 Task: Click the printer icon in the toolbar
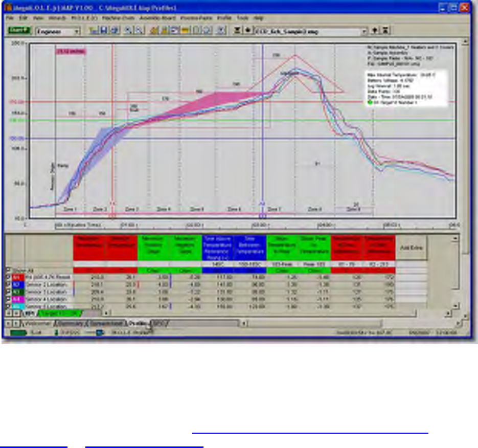click(x=115, y=30)
